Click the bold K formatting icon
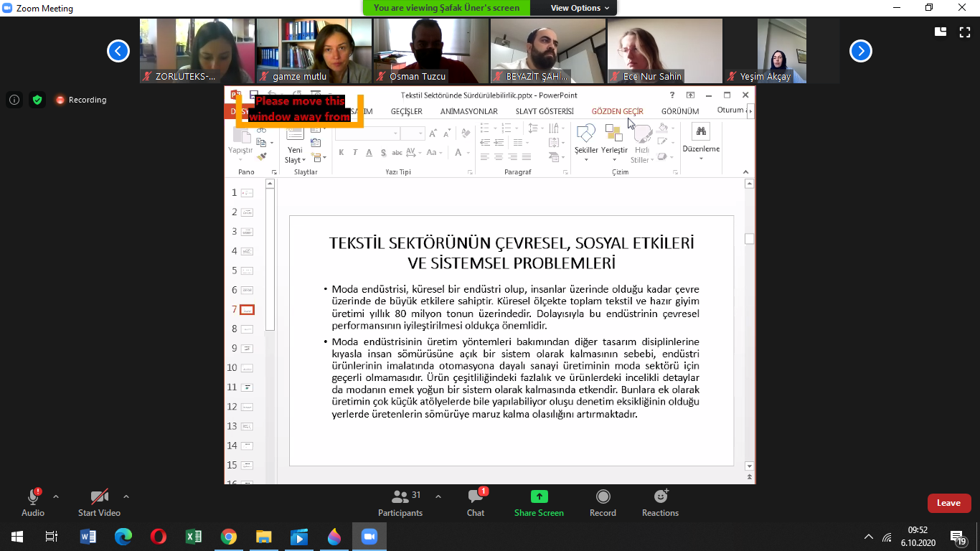The width and height of the screenshot is (980, 551). click(341, 152)
